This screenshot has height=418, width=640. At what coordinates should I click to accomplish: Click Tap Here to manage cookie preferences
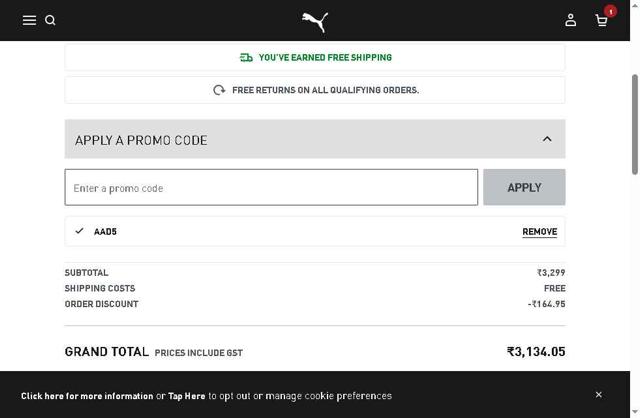[187, 396]
